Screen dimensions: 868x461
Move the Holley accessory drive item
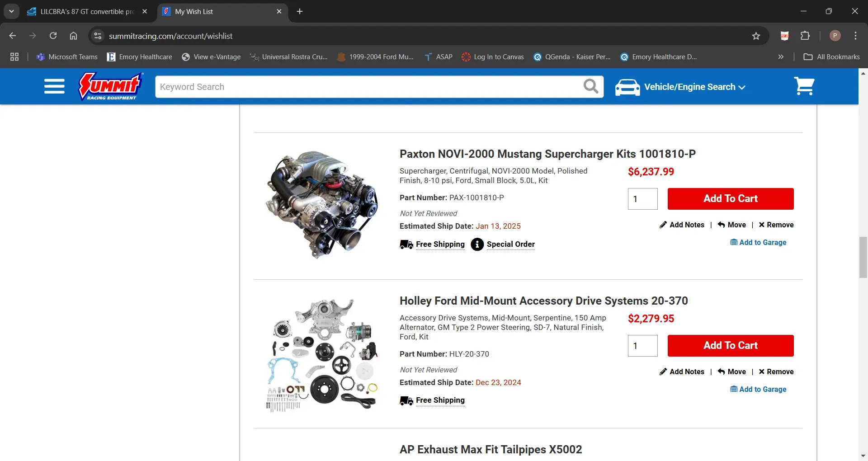coord(732,372)
